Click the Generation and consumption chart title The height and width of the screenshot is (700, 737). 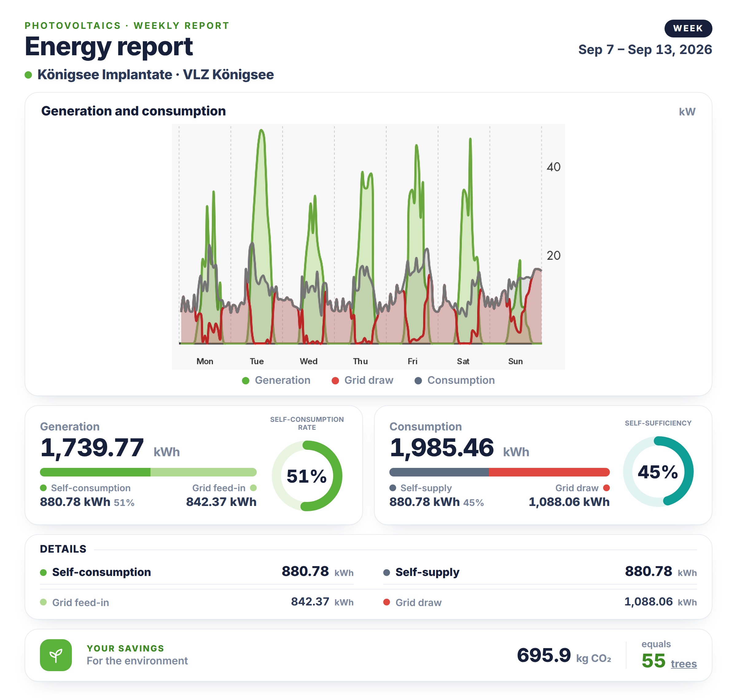point(133,111)
